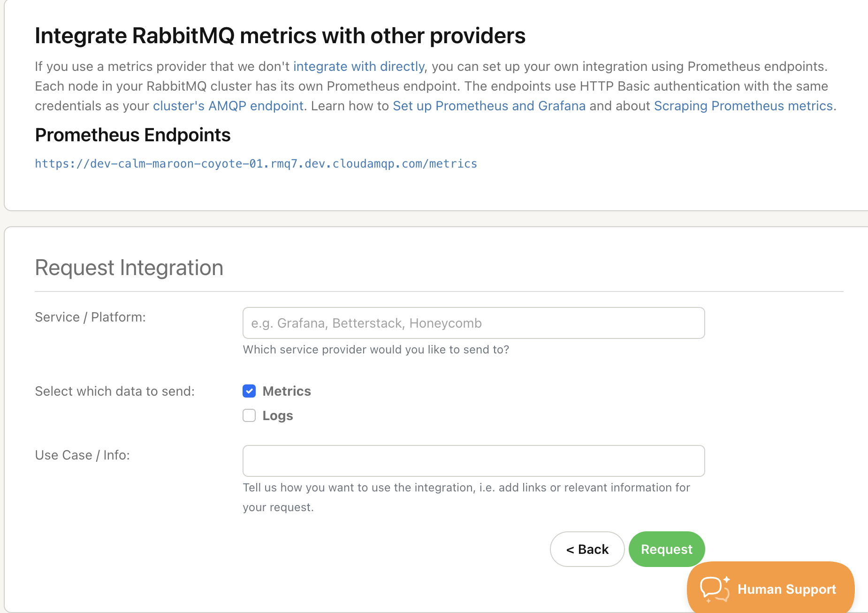This screenshot has height=613, width=868.
Task: Click into the Use Case / Info field
Action: click(473, 461)
